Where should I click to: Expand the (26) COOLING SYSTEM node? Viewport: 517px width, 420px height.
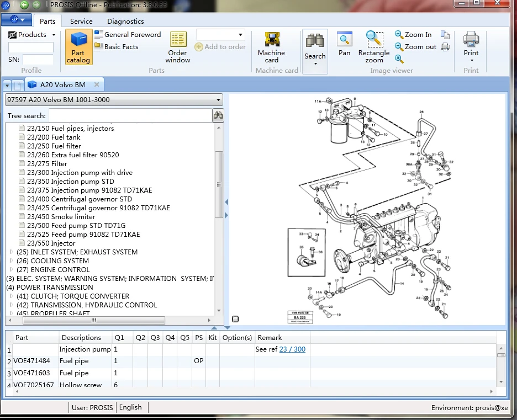tap(12, 261)
